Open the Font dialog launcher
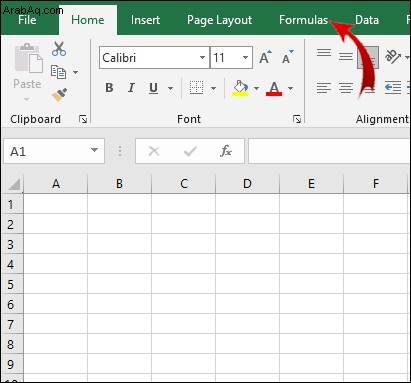Image resolution: width=411 pixels, height=383 pixels. 297,119
